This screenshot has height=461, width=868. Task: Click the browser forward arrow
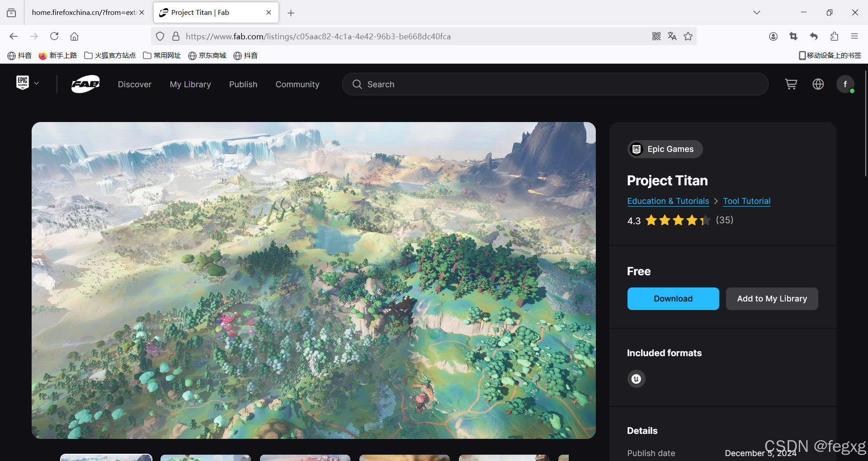pyautogui.click(x=34, y=36)
